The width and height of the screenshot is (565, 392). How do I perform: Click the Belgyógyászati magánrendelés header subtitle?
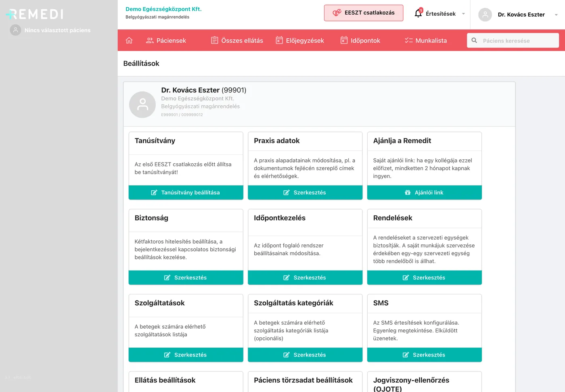[157, 17]
